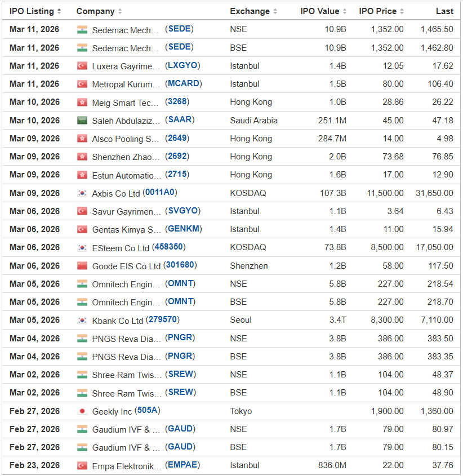Image resolution: width=463 pixels, height=476 pixels.
Task: Sort table by Company column arrows
Action: [x=120, y=11]
